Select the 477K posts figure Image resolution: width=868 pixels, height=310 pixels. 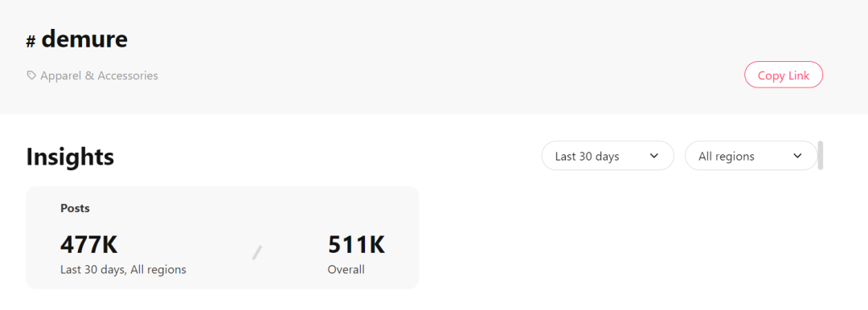pyautogui.click(x=88, y=245)
